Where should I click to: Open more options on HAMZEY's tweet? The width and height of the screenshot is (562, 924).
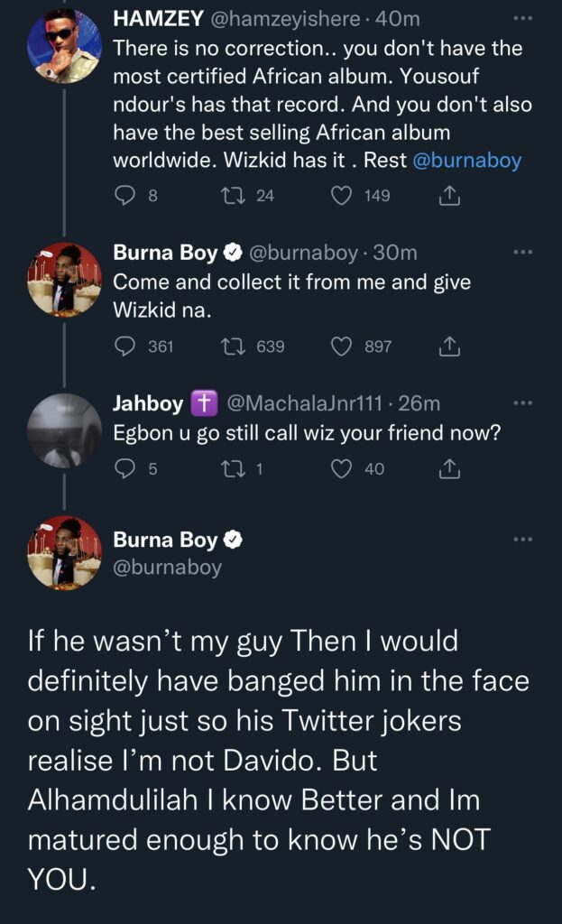click(523, 17)
